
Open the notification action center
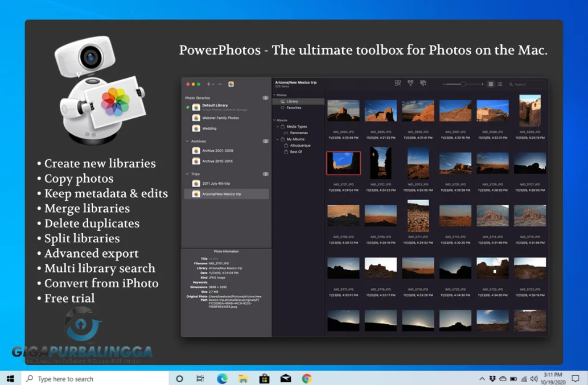point(575,379)
